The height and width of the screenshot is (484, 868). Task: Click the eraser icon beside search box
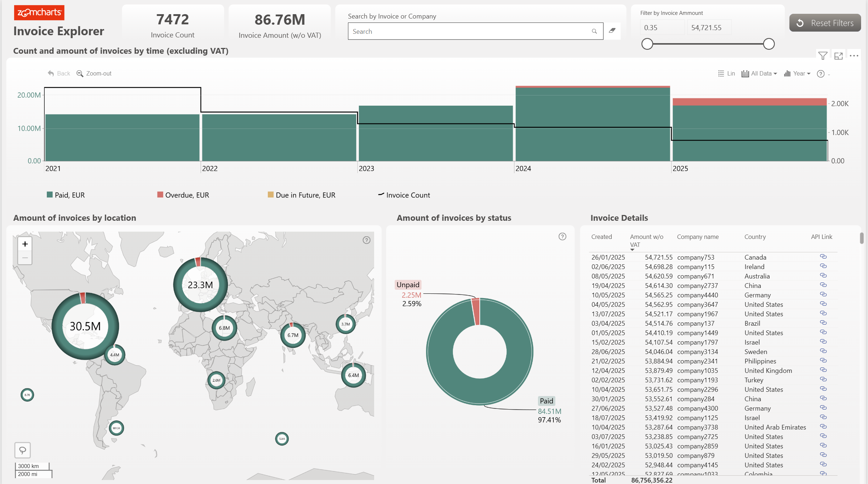point(612,31)
